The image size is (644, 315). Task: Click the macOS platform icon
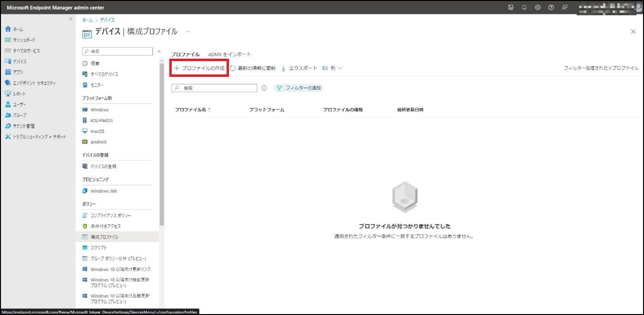[x=85, y=131]
